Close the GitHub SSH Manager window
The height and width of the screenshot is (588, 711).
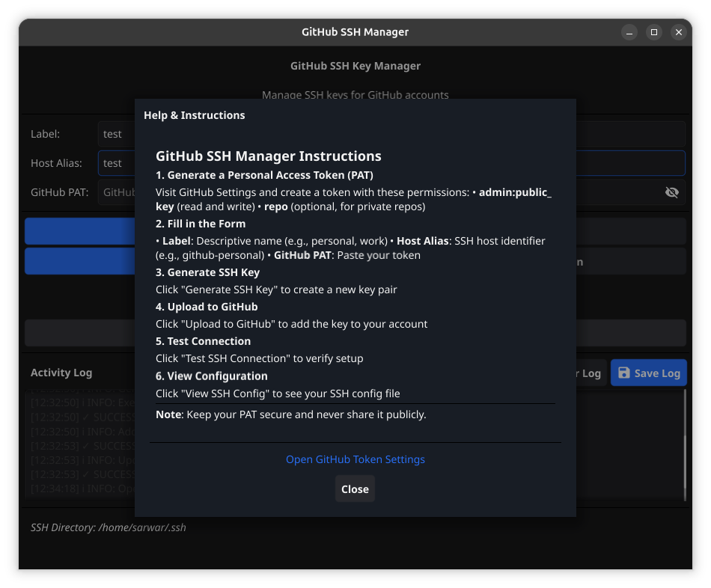tap(678, 32)
